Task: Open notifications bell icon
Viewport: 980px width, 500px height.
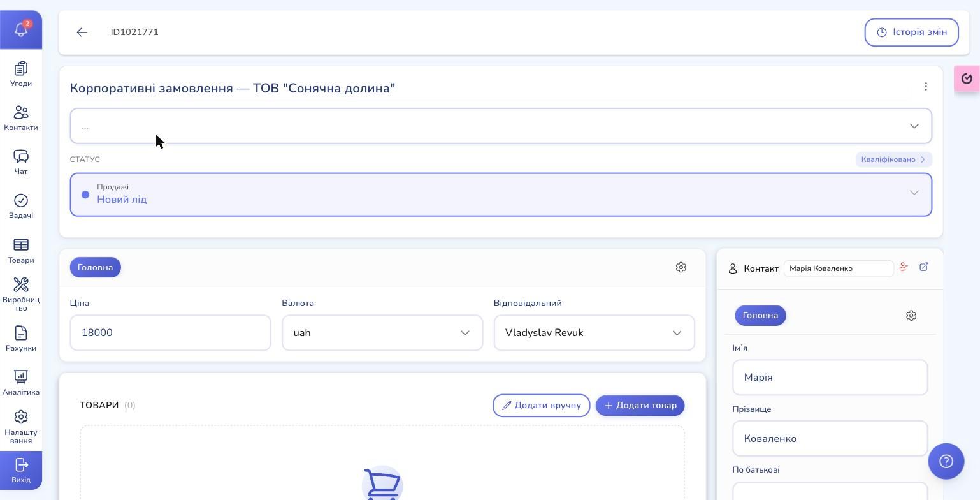Action: [x=21, y=29]
